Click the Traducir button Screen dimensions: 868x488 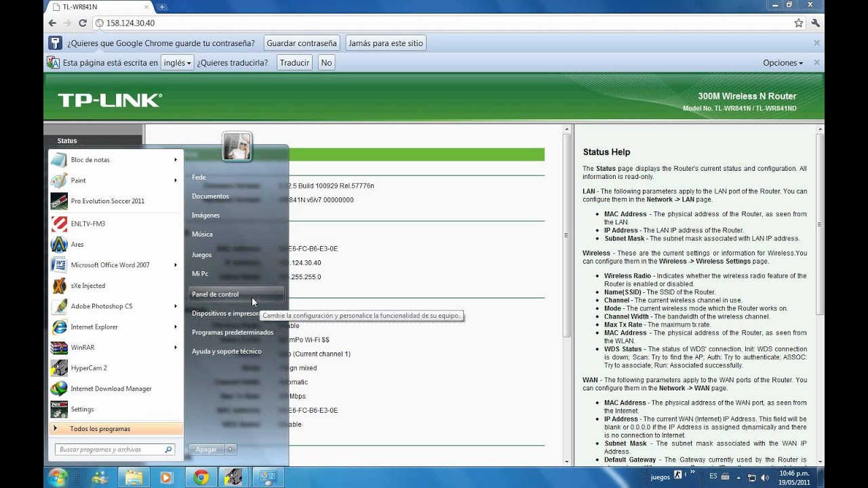pyautogui.click(x=294, y=63)
